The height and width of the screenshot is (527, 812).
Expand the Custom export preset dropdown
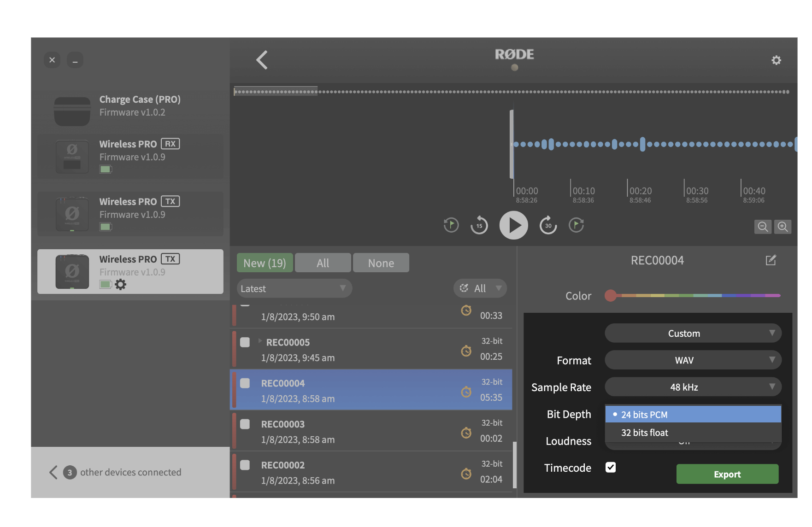click(x=693, y=333)
